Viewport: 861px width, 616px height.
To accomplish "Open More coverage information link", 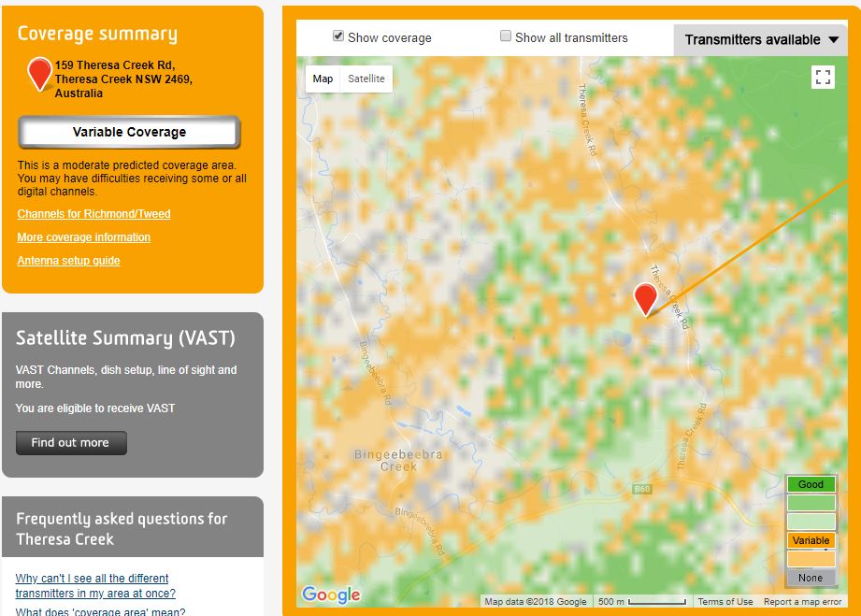I will (x=83, y=237).
